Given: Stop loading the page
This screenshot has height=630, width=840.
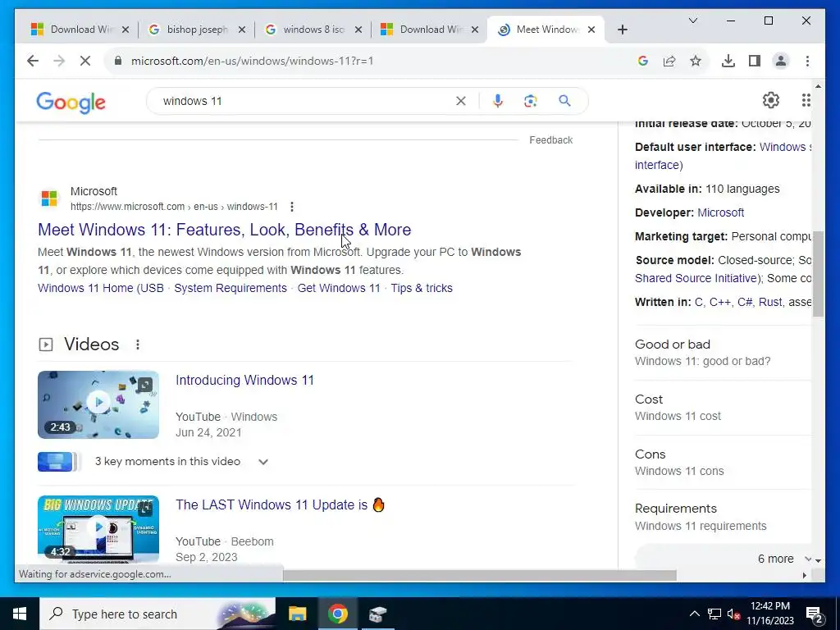Looking at the screenshot, I should coord(85,61).
